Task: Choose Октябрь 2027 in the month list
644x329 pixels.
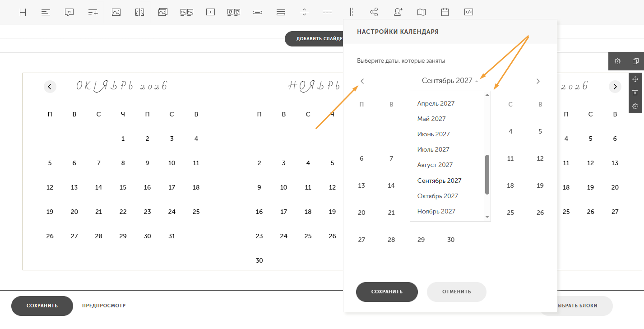Action: click(x=437, y=196)
